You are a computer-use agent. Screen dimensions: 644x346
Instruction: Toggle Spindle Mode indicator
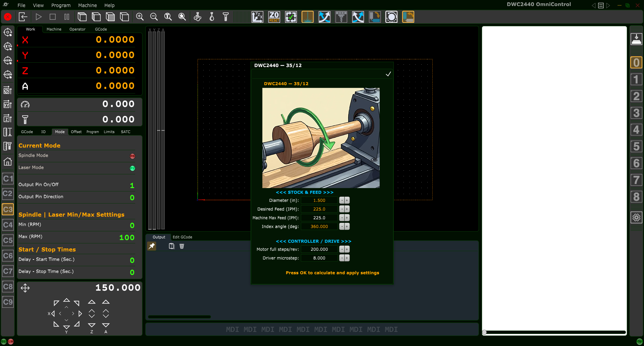coord(132,156)
